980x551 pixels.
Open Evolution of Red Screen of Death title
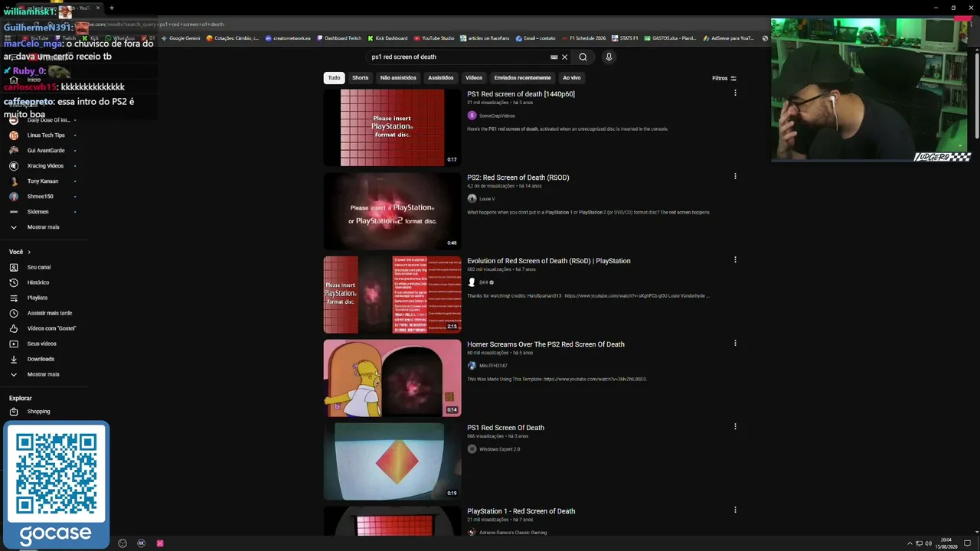(549, 261)
